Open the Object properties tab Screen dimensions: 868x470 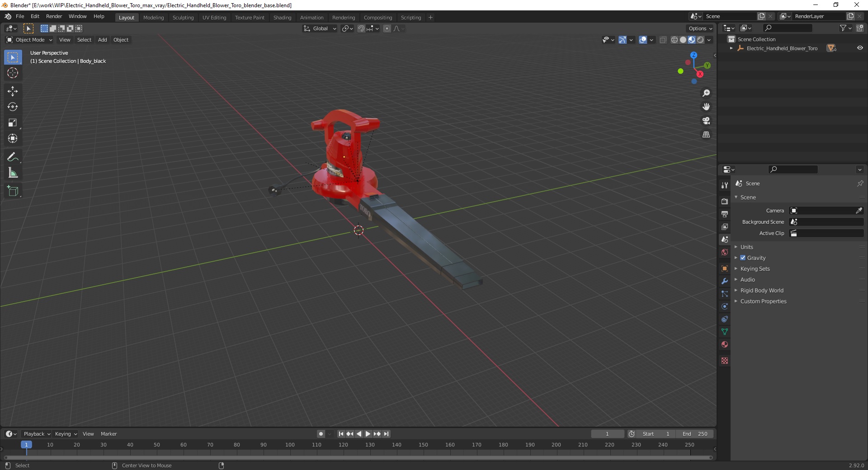point(725,268)
